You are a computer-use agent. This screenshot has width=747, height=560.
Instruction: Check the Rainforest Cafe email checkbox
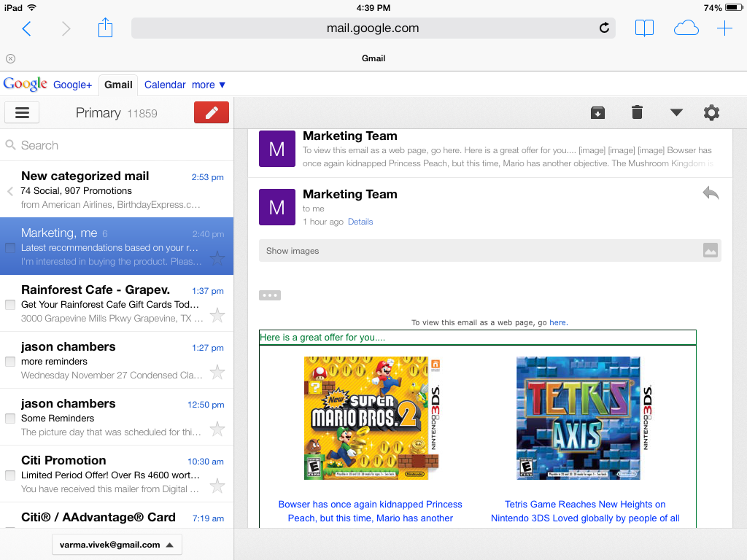pos(10,304)
